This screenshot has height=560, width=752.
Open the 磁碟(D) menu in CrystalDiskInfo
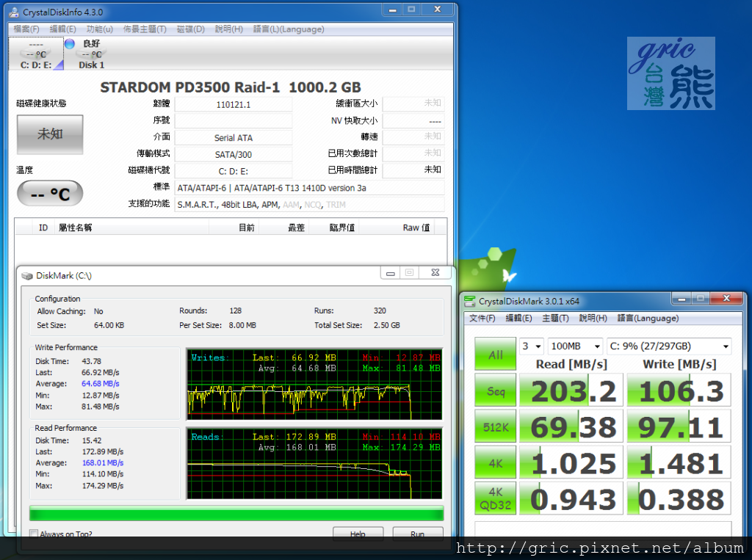[190, 29]
